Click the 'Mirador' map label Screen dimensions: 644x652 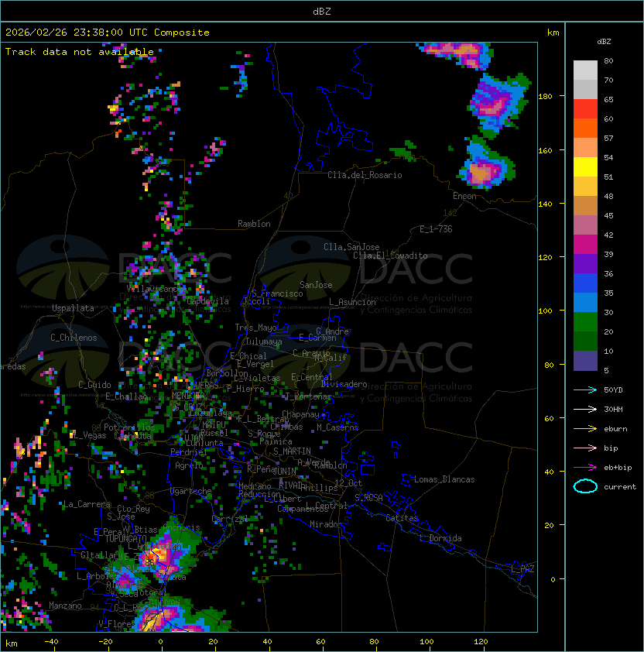click(x=326, y=524)
